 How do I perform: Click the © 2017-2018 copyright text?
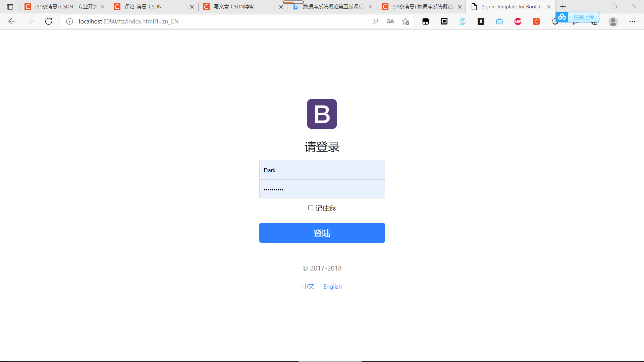coord(322,268)
